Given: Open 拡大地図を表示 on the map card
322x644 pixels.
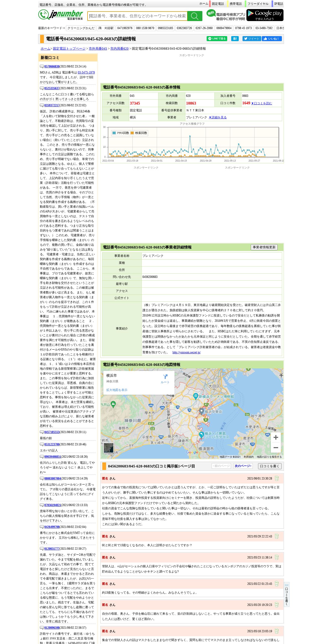Looking at the screenshot, I should pos(117,390).
